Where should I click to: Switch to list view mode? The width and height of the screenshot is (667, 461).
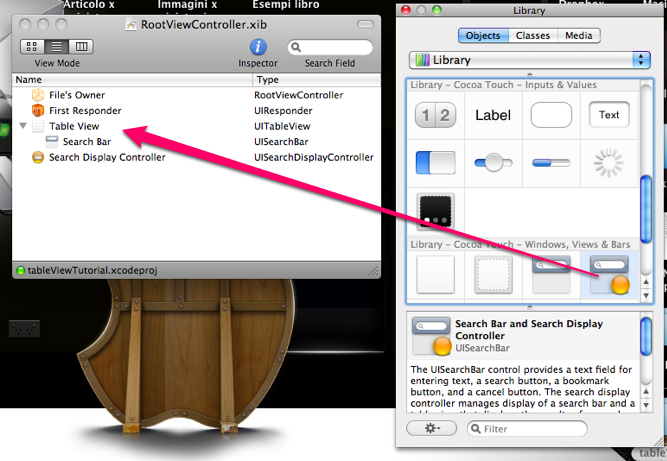56,47
